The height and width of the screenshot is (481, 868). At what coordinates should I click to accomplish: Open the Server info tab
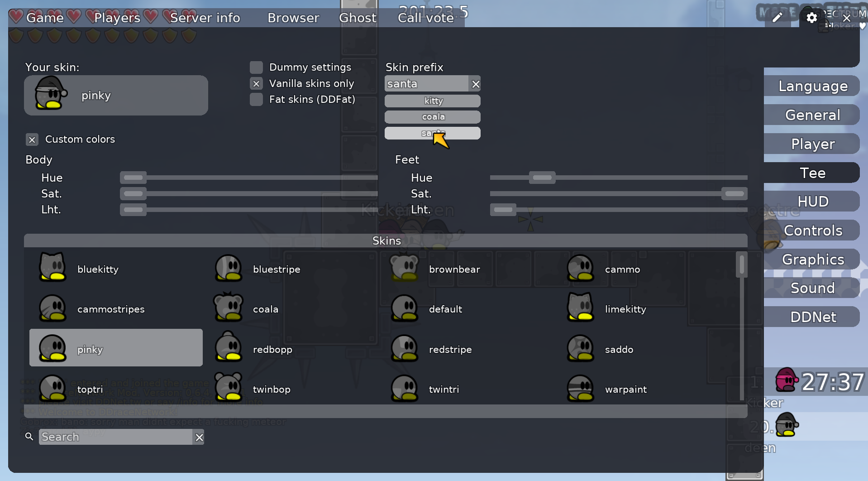205,18
